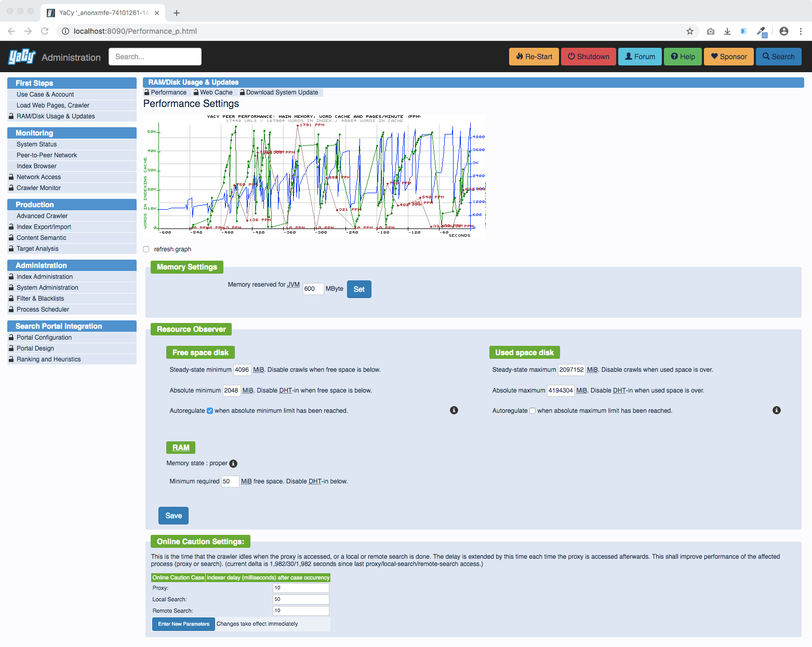The width and height of the screenshot is (812, 647).
Task: Reload the page with refresh icon
Action: coord(45,31)
